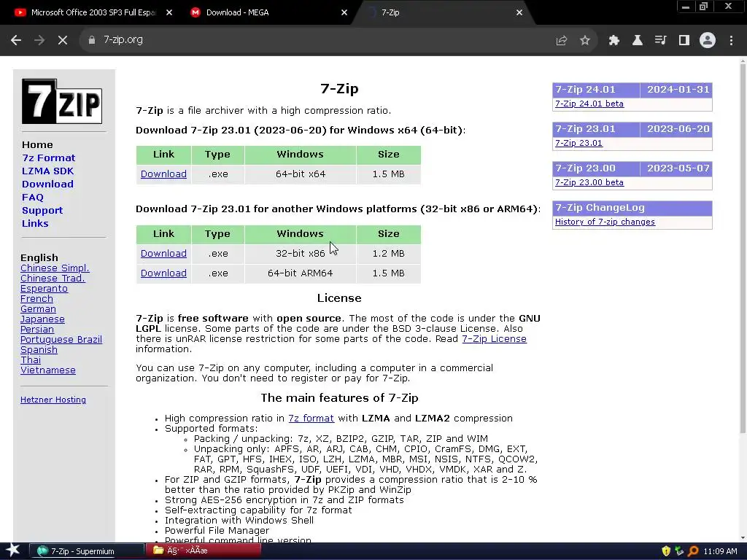Switch language to Esperanto
This screenshot has height=560, width=747.
click(x=44, y=289)
